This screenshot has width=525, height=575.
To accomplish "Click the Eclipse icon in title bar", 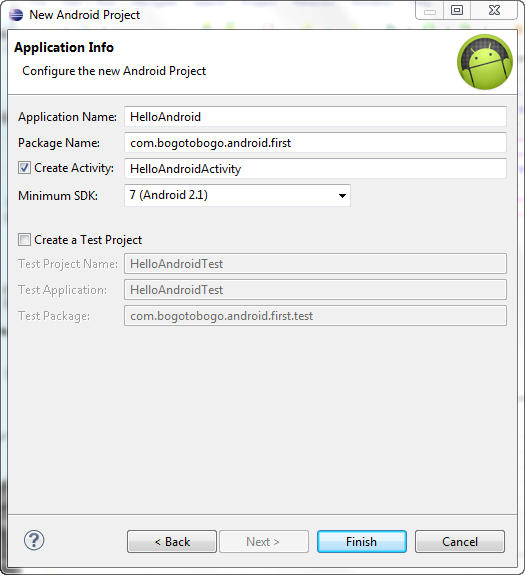I will tap(16, 15).
